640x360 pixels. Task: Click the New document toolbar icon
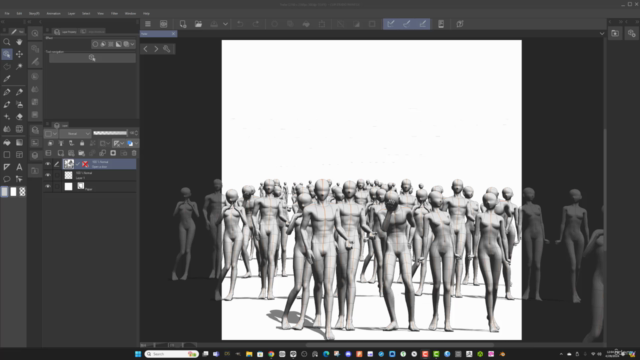(x=183, y=24)
